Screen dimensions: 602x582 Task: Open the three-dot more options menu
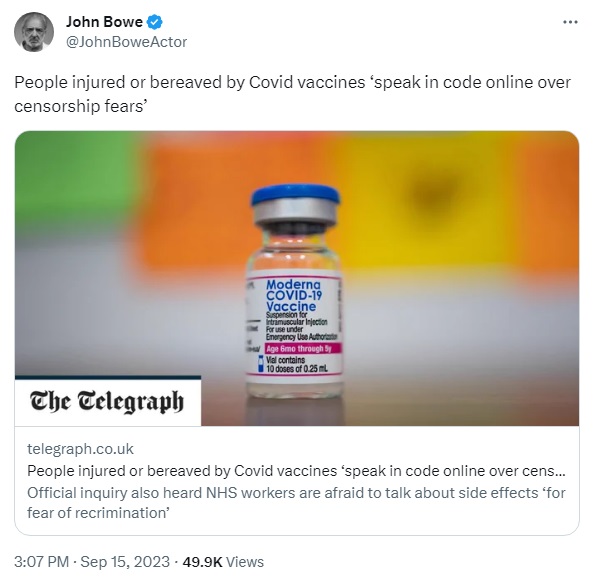click(x=570, y=22)
